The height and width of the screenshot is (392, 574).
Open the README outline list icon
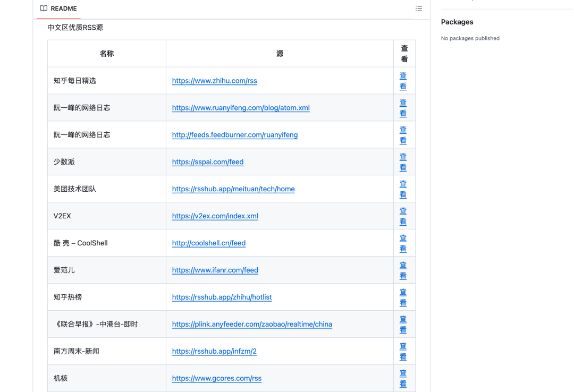coord(419,8)
